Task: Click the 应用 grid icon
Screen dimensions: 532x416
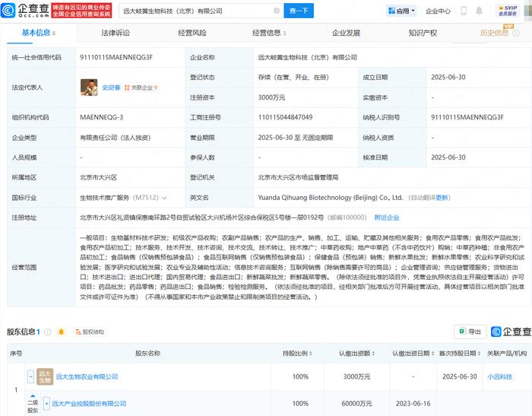Action: [391, 11]
